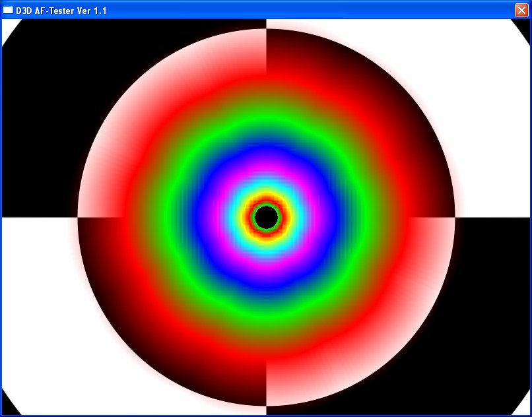
Task: Close the D3D AF-Tester window
Action: click(521, 10)
